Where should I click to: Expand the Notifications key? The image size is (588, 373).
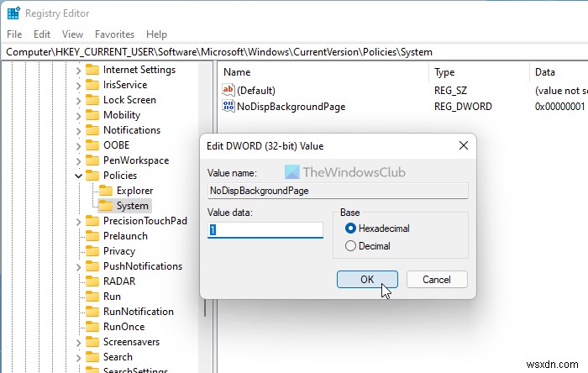78,131
